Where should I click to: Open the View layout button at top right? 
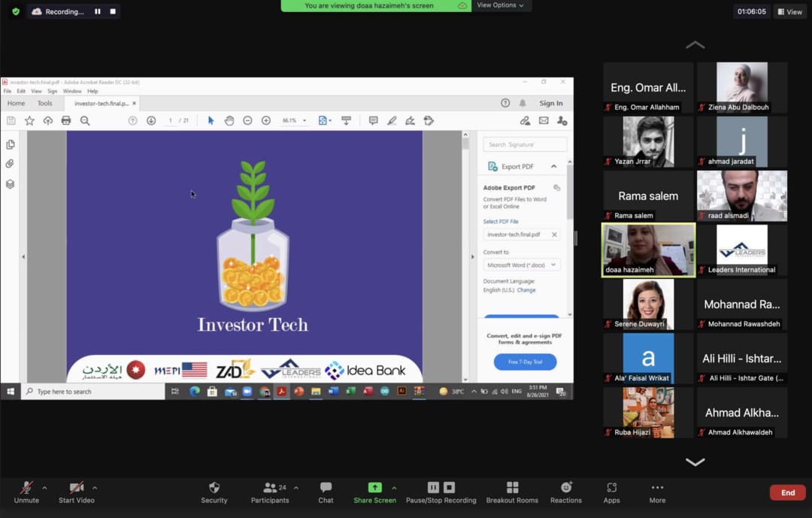(789, 11)
